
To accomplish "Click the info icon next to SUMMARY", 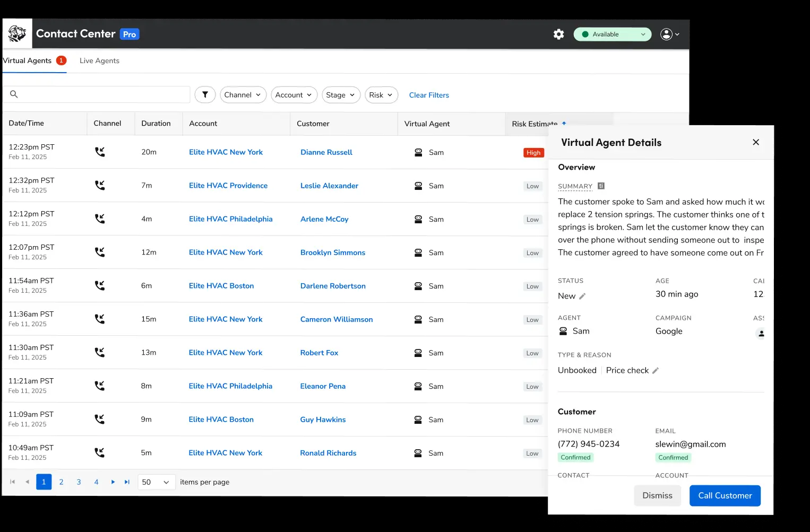I will (601, 186).
